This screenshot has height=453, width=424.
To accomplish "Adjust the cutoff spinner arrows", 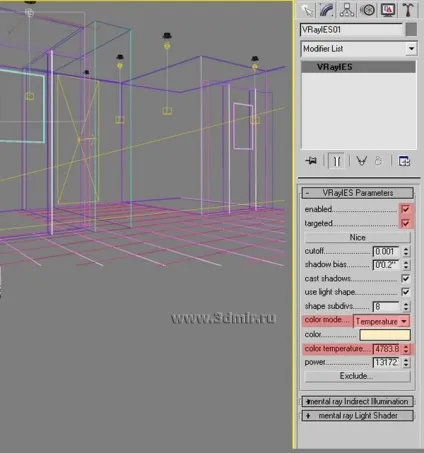I will (x=406, y=251).
